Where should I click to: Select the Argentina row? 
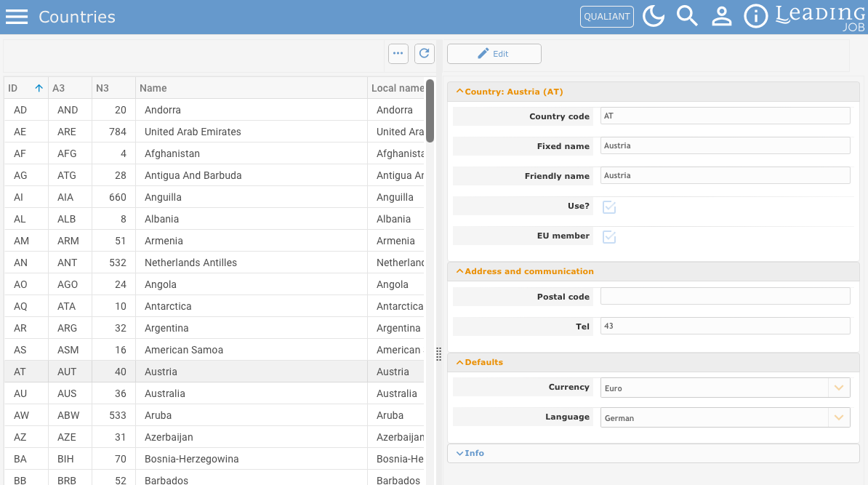click(214, 328)
